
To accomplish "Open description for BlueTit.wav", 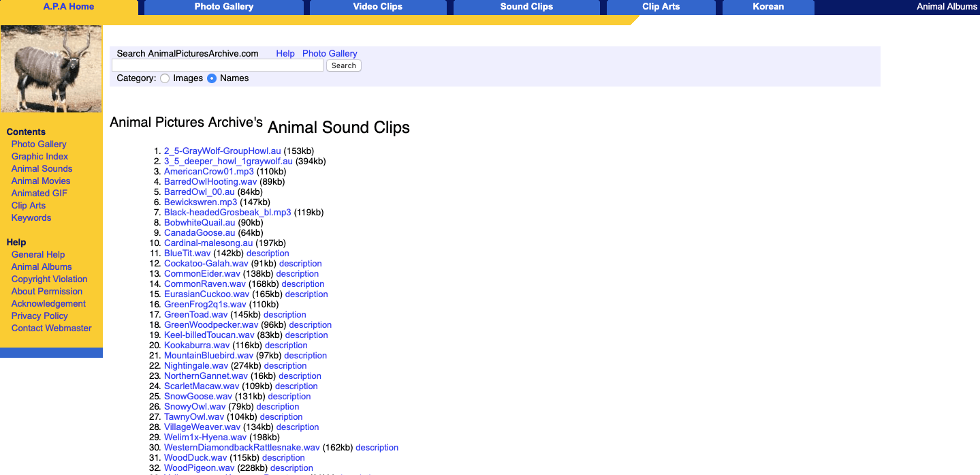I will pyautogui.click(x=268, y=254).
